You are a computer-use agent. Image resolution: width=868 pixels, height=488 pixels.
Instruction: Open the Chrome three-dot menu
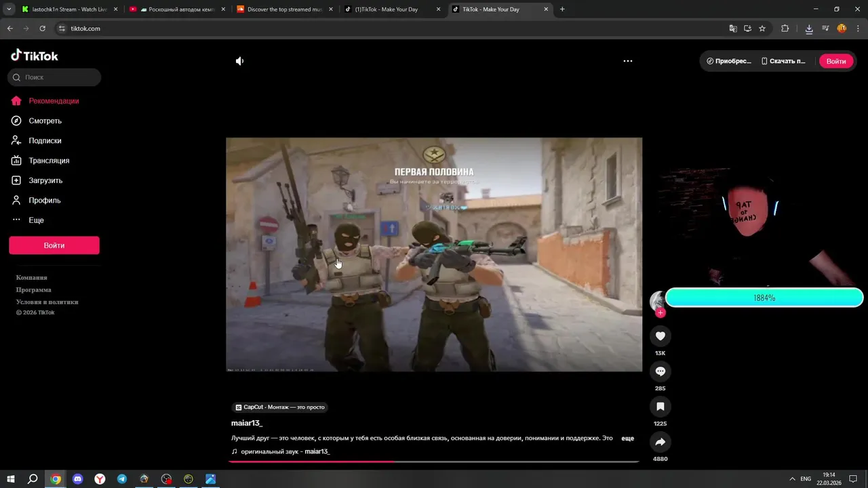pyautogui.click(x=858, y=28)
